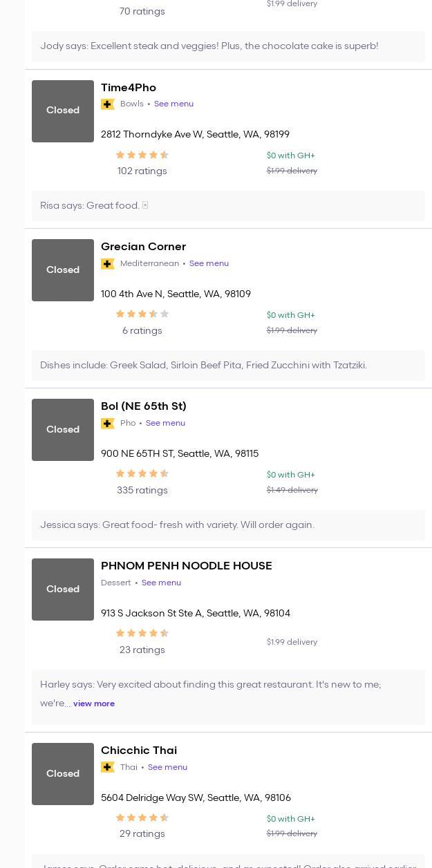View the menu for Bol (NE 65th St)
Screen dimensions: 432x868
(x=165, y=424)
